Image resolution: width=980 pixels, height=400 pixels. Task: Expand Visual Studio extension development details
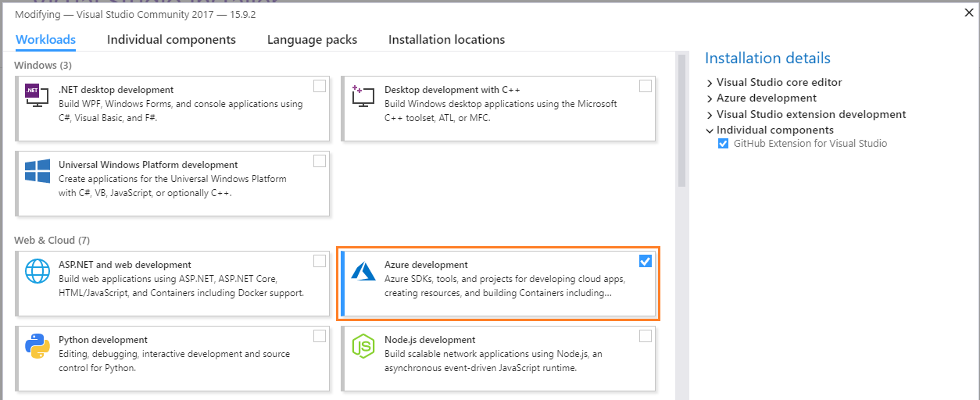point(710,115)
